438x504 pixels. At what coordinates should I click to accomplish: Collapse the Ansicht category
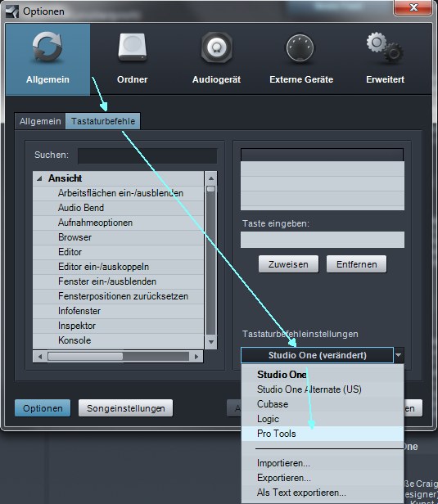point(39,178)
